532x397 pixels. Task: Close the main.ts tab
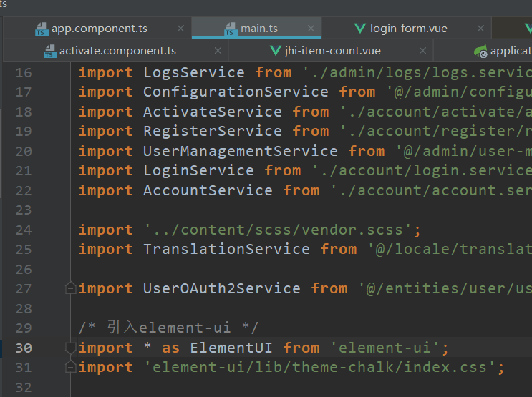tap(311, 29)
